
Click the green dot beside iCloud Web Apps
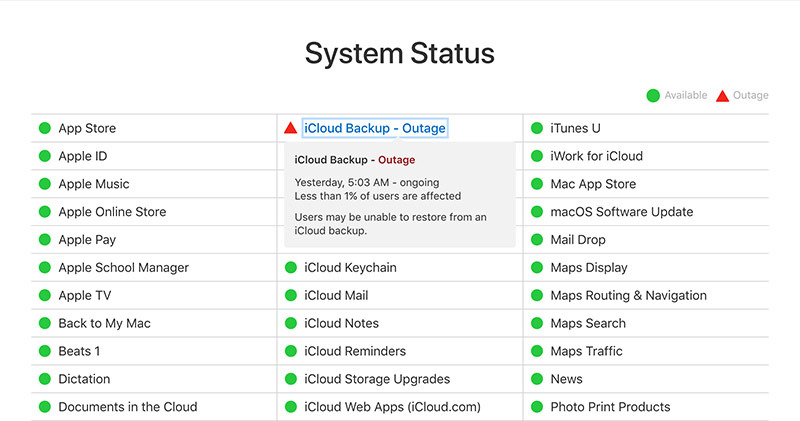[291, 407]
